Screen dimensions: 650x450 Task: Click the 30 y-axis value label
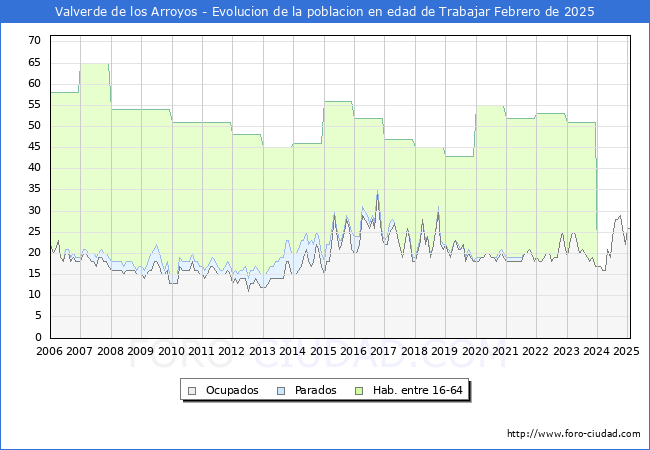pyautogui.click(x=34, y=210)
